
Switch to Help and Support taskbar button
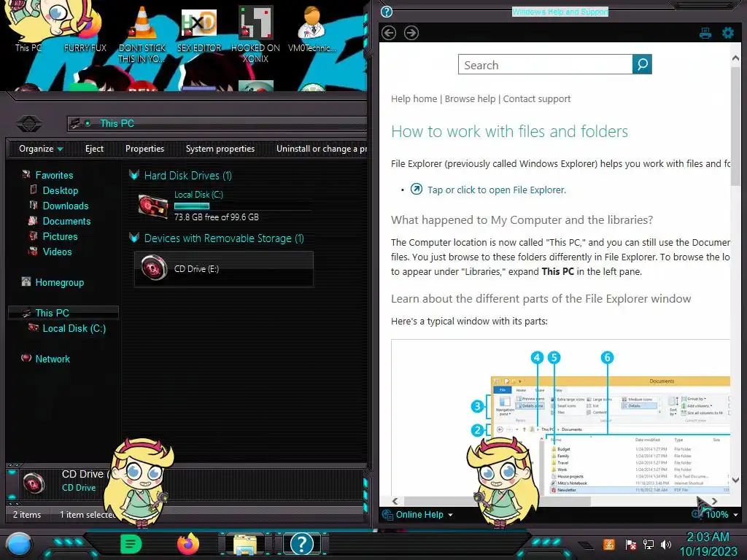click(302, 544)
